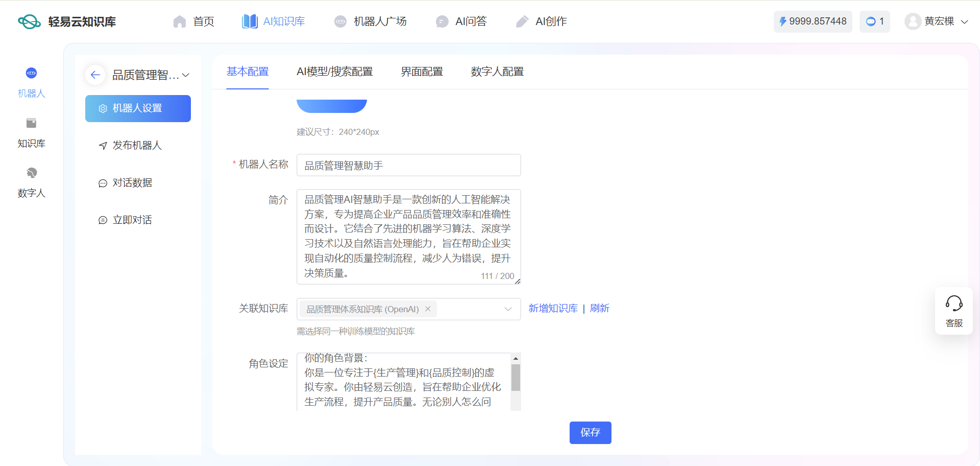Click the AI问答 chat bubble icon
980x466 pixels.
[442, 21]
